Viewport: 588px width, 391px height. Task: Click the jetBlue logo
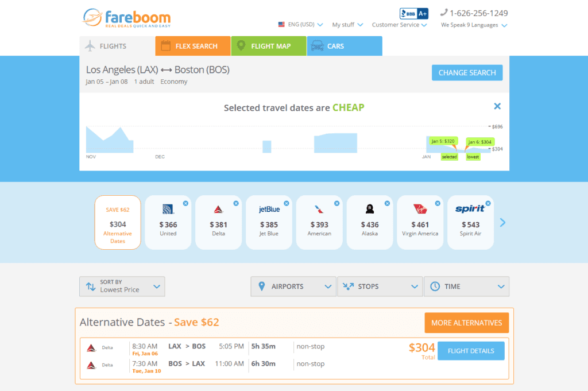(x=269, y=209)
